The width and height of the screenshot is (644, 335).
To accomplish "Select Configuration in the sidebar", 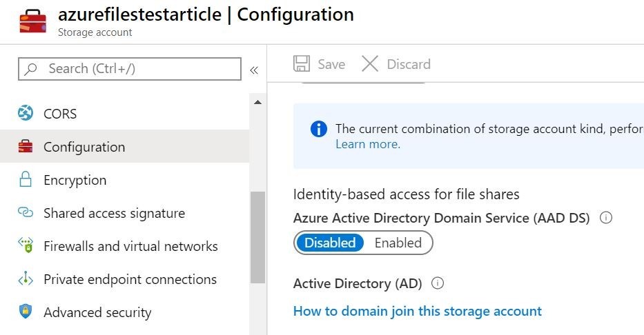I will pyautogui.click(x=124, y=146).
